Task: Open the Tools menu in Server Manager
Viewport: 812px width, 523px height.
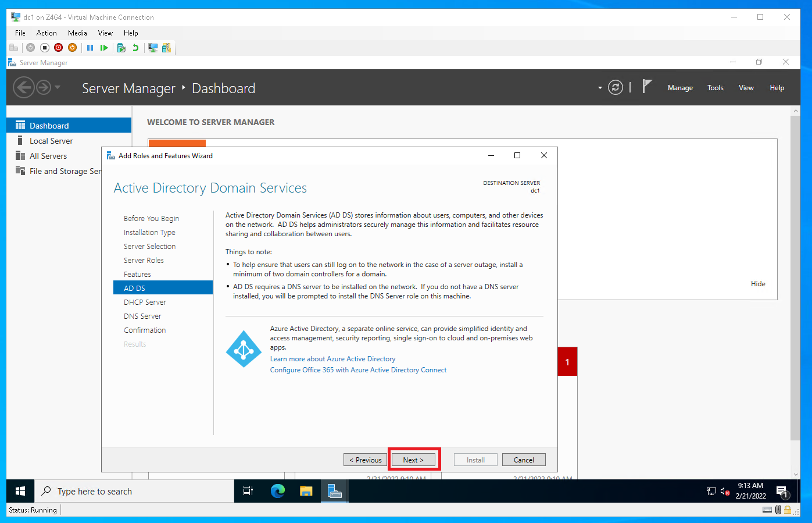Action: pos(716,88)
